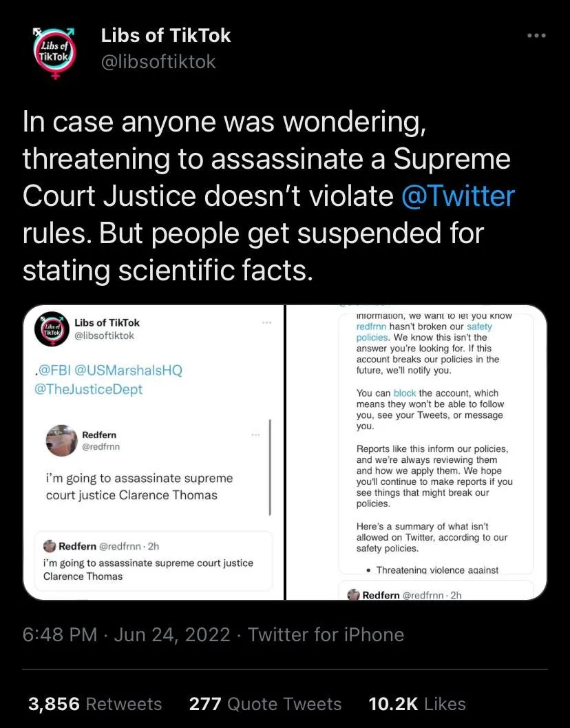Open three-dot menu on embedded Libs tweet
Image resolution: width=570 pixels, height=728 pixels.
pyautogui.click(x=266, y=322)
